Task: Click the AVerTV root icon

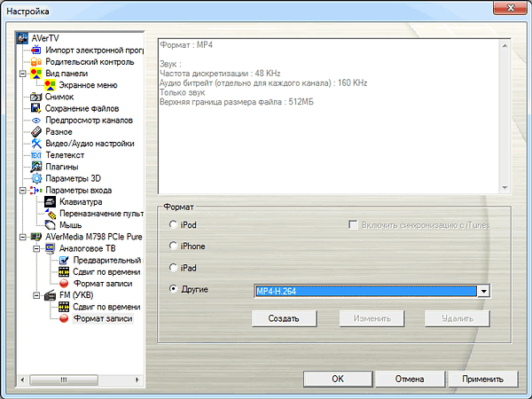Action: 22,38
